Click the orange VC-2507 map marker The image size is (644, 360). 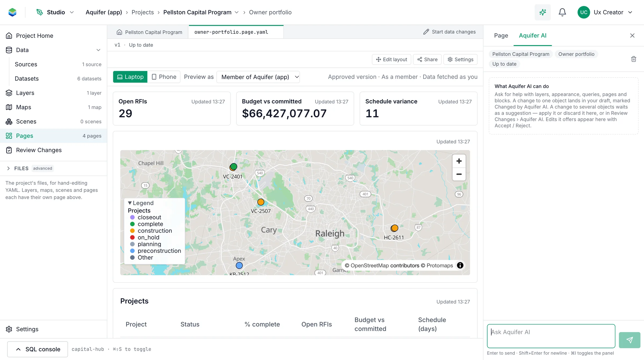point(261,202)
